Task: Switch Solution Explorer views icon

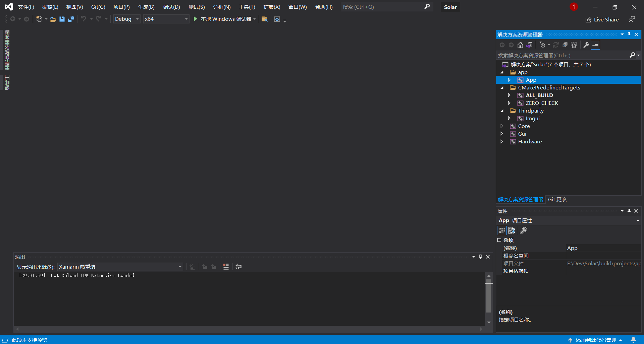Action: click(x=529, y=45)
